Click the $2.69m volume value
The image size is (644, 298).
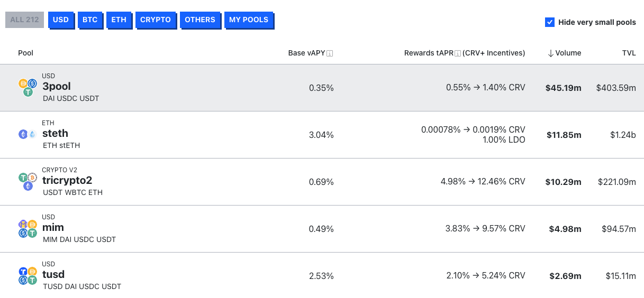click(x=565, y=276)
